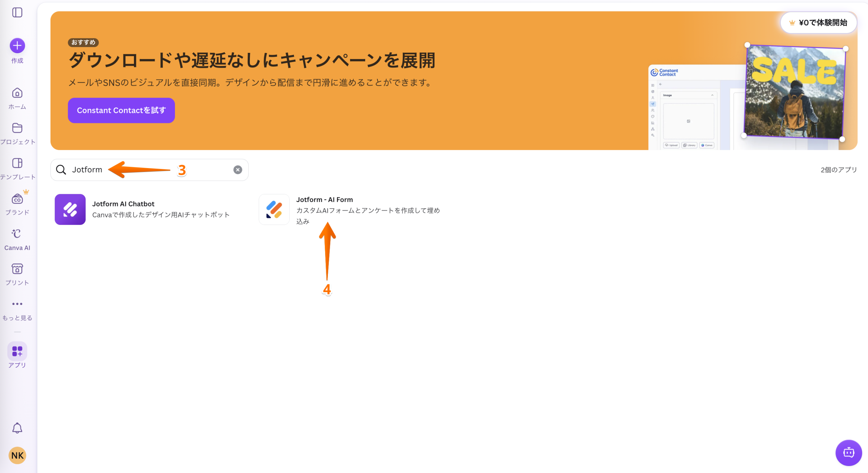
Task: Click the purple 作成 plus button
Action: tap(17, 45)
